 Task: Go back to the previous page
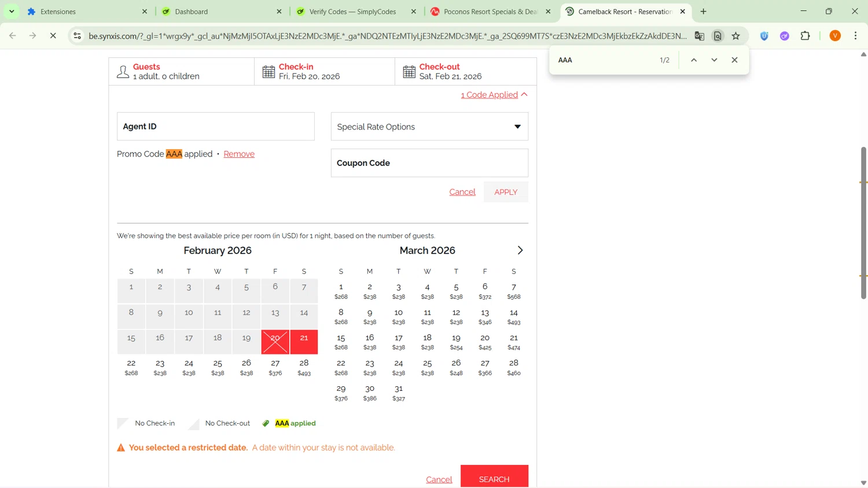[x=13, y=36]
